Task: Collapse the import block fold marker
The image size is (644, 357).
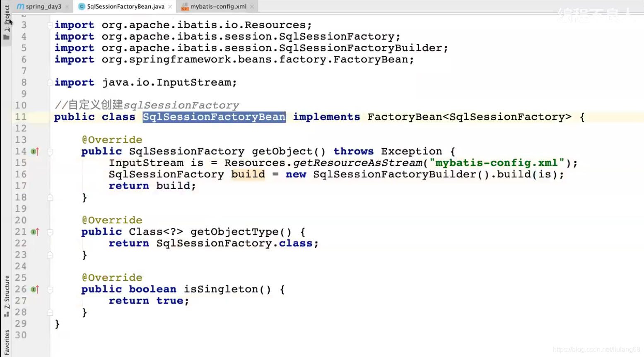Action: [x=50, y=25]
